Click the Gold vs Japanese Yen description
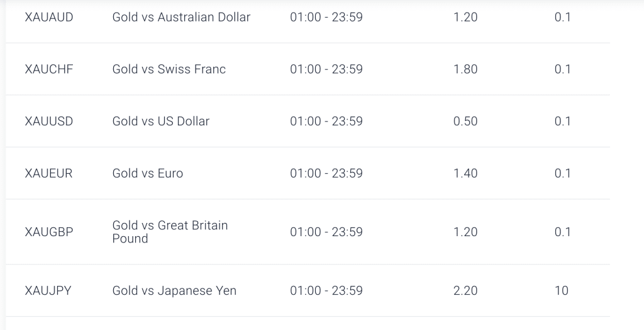 (x=174, y=290)
